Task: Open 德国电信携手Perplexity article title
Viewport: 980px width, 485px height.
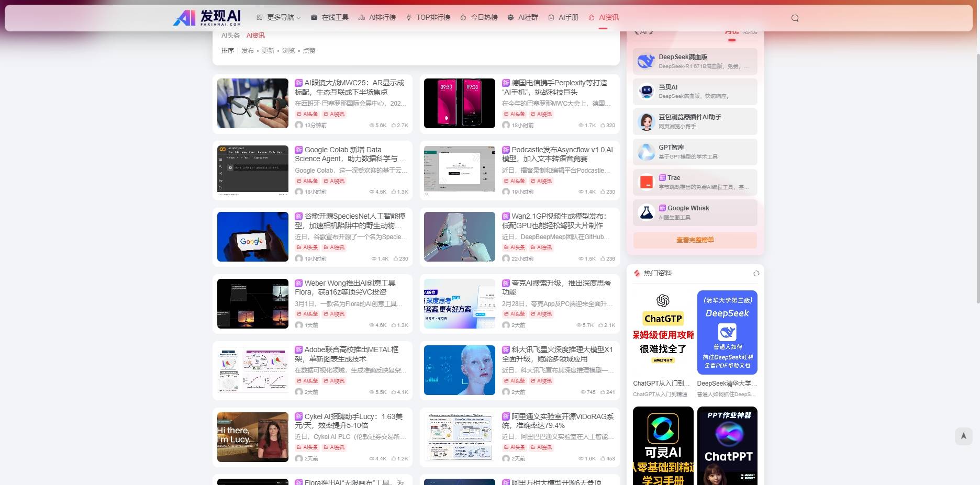Action: point(557,87)
